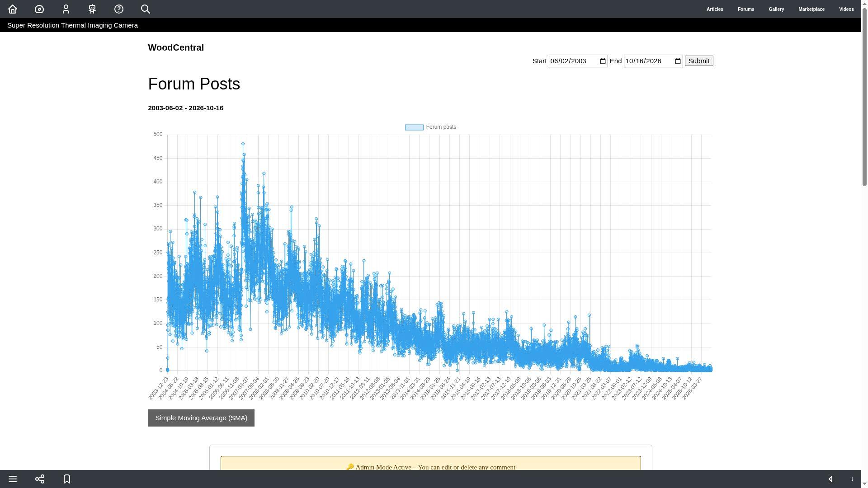
Task: Open the Gallery menu item
Action: [x=776, y=9]
